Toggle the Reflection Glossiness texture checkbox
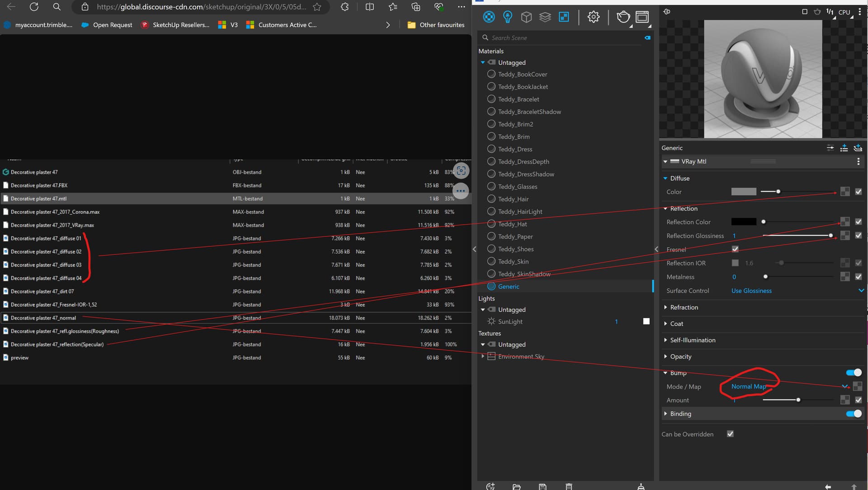The image size is (868, 490). tap(858, 236)
